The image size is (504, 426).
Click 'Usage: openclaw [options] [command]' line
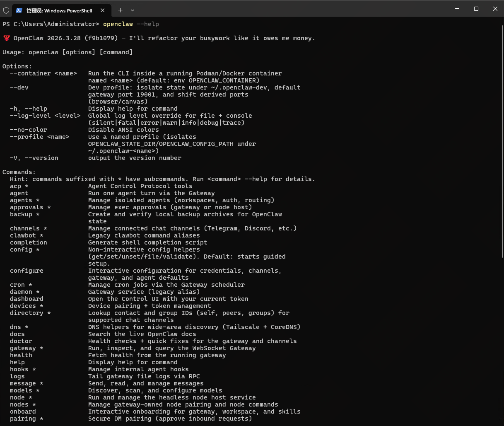68,52
